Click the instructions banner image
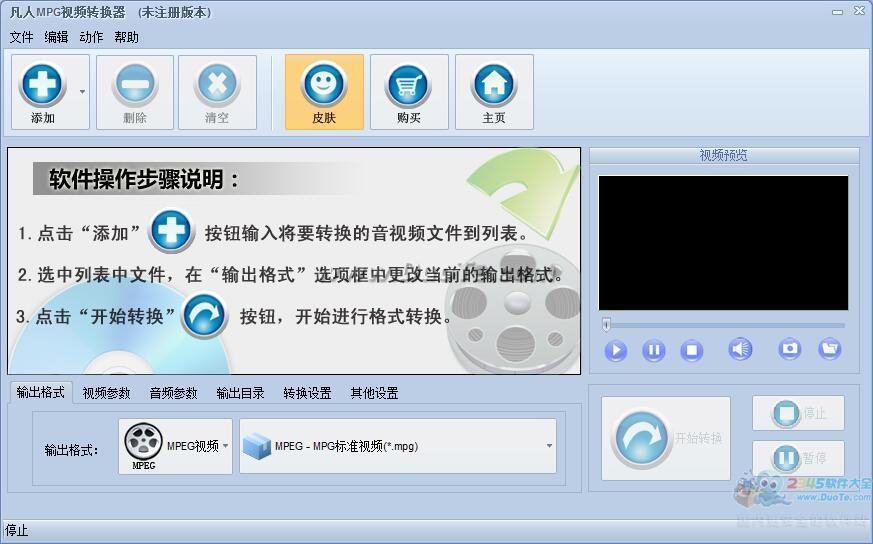Viewport: 873px width, 544px height. (294, 261)
